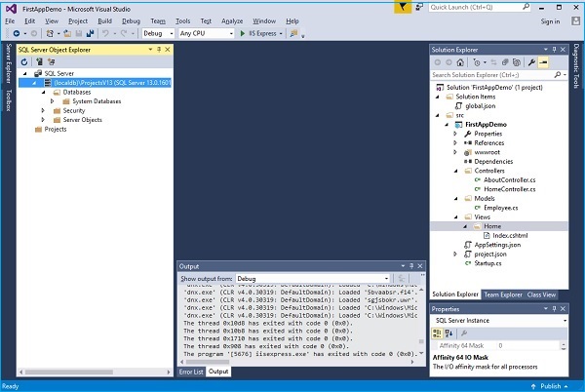This screenshot has height=392, width=585.
Task: Select HomeController.cs in Solution Explorer
Action: (x=509, y=189)
